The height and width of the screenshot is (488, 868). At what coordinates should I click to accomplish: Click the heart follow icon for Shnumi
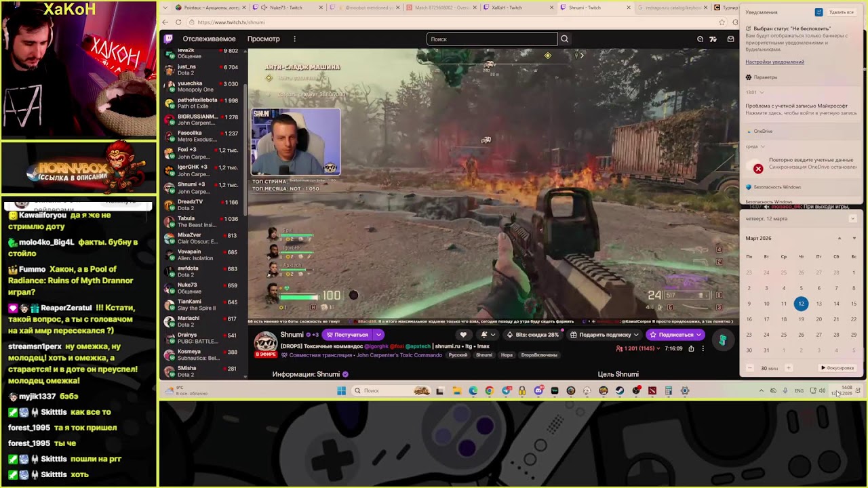click(463, 335)
